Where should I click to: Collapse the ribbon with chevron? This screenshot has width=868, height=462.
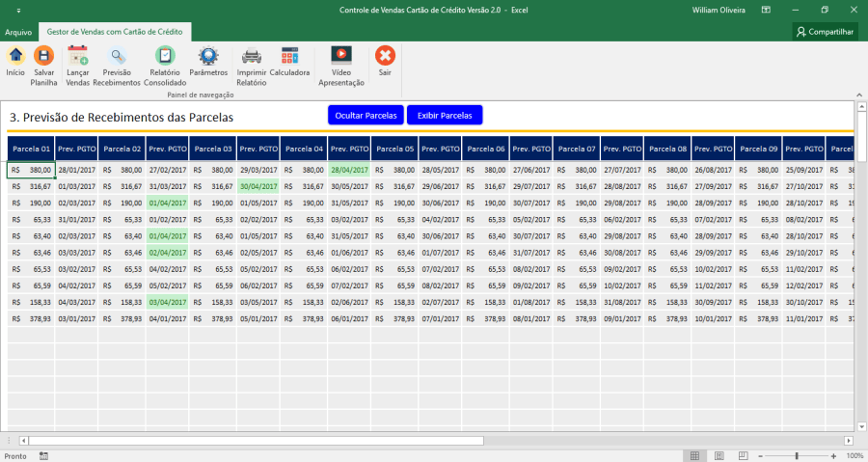coord(859,95)
